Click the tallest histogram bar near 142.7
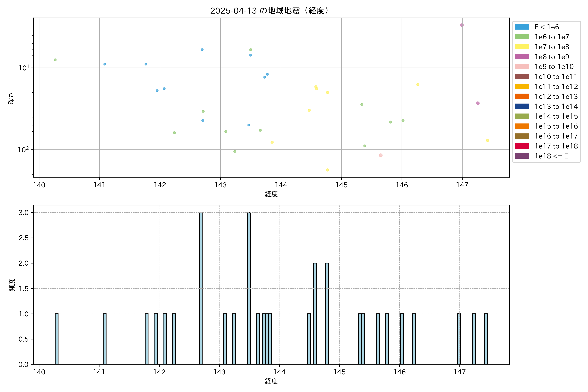This screenshot has width=588, height=392. (x=201, y=288)
